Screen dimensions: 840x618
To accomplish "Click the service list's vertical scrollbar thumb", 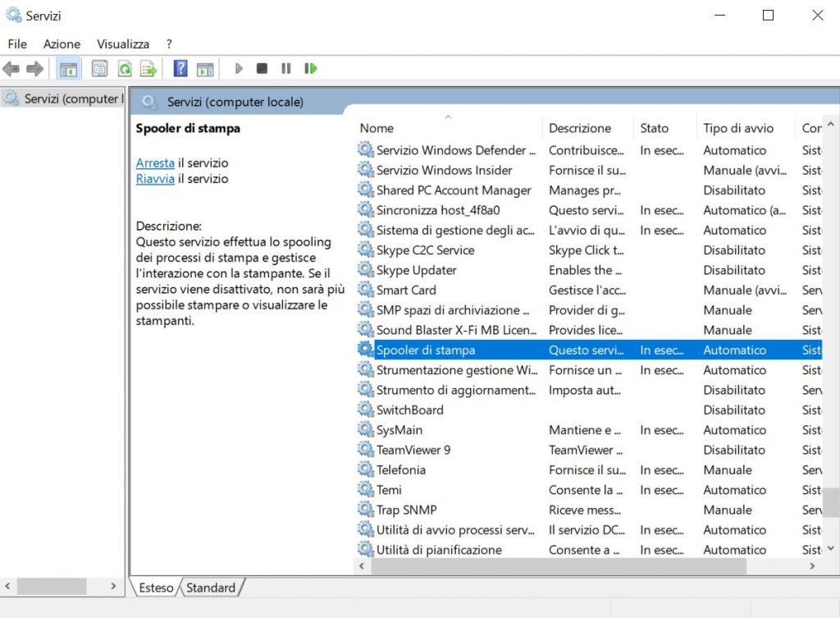I will click(x=831, y=501).
